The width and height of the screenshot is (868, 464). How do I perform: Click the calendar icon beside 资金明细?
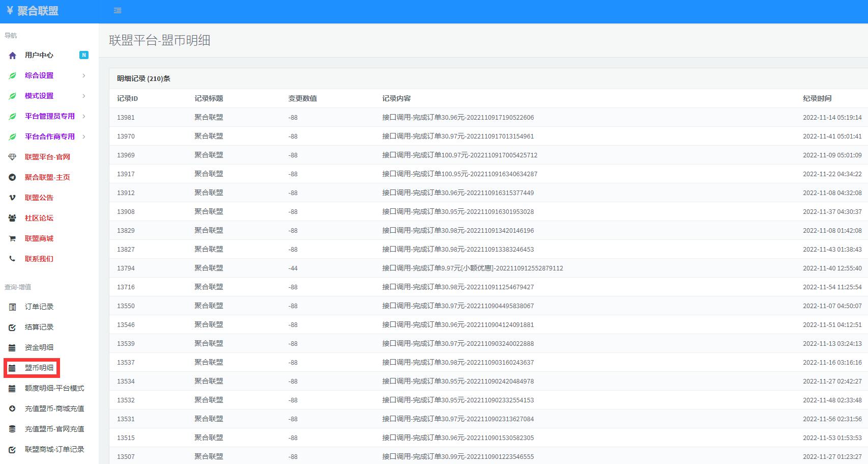pos(12,348)
